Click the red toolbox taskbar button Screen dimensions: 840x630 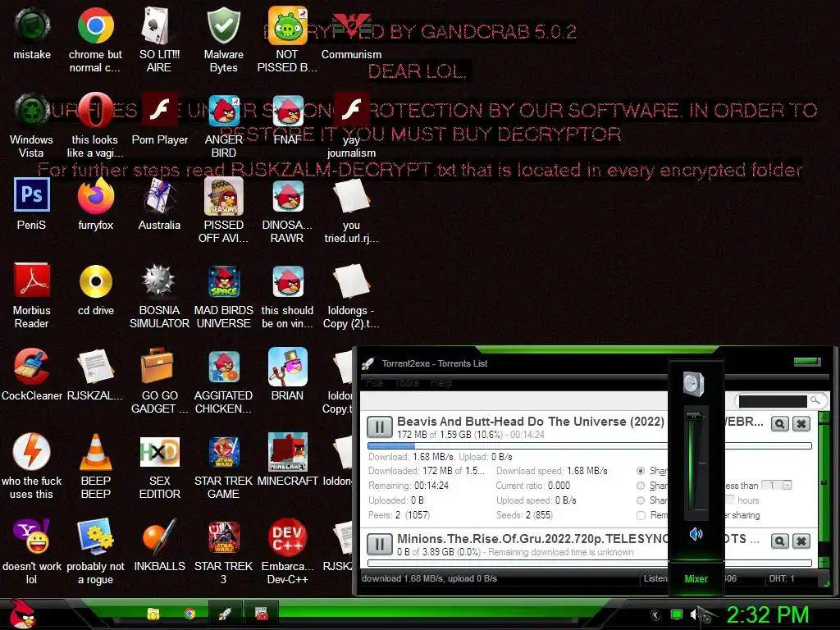[262, 614]
